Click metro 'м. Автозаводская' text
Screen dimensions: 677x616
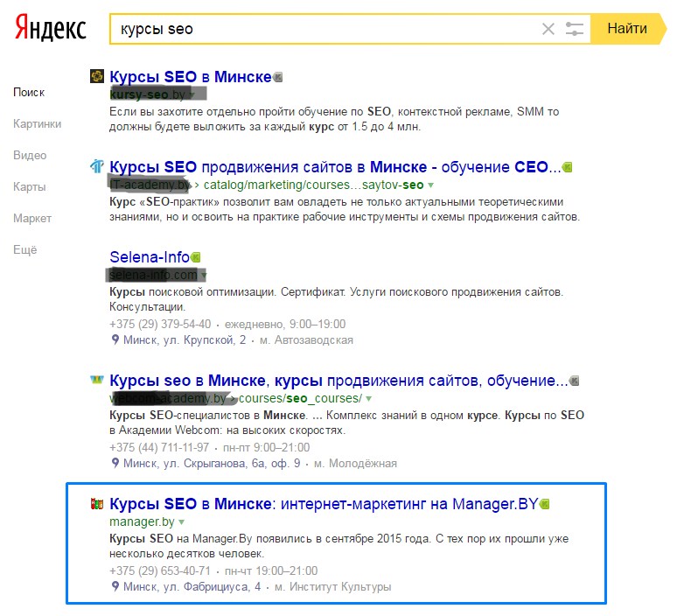(x=306, y=340)
